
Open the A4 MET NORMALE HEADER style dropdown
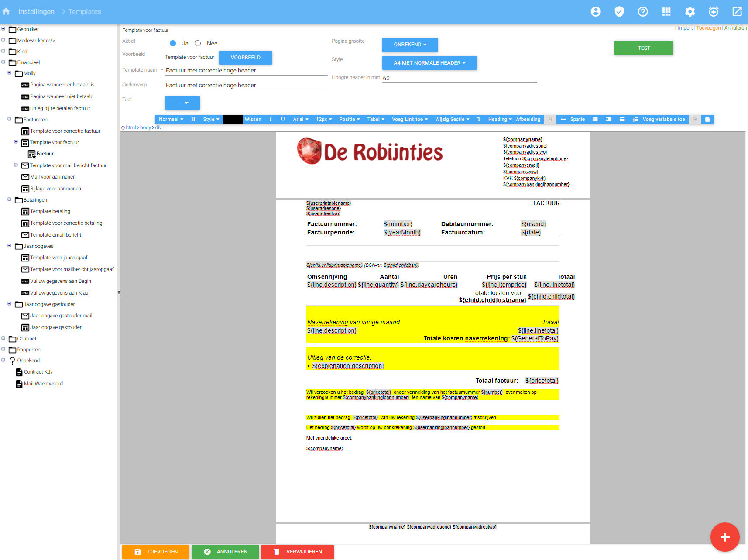429,62
